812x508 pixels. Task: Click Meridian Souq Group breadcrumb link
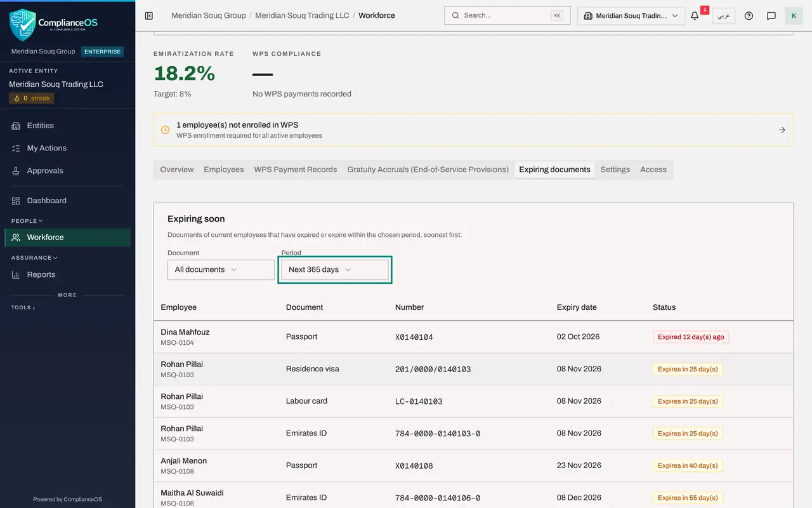[x=209, y=15]
